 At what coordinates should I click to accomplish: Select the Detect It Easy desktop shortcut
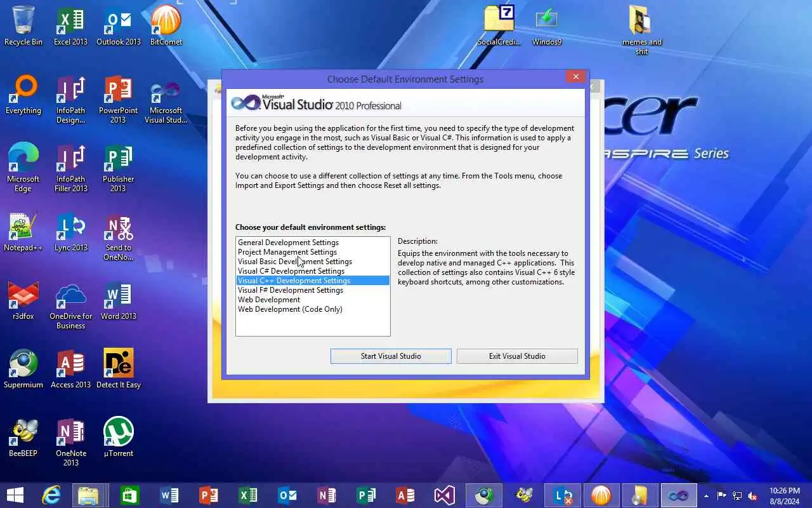[x=119, y=368]
